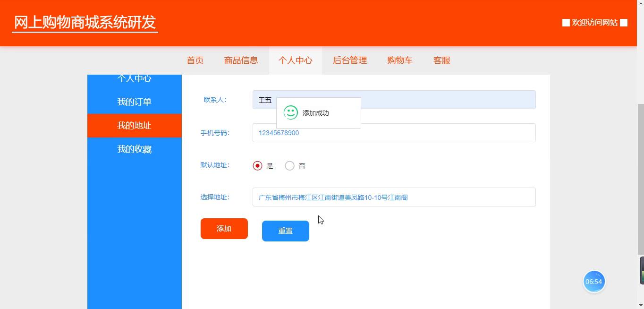This screenshot has width=644, height=309.
Task: Click the 选择地址 address field
Action: 394,197
